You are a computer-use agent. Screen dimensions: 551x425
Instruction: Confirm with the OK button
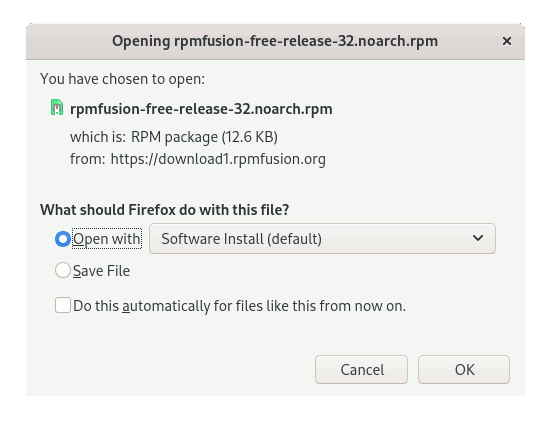click(x=464, y=369)
